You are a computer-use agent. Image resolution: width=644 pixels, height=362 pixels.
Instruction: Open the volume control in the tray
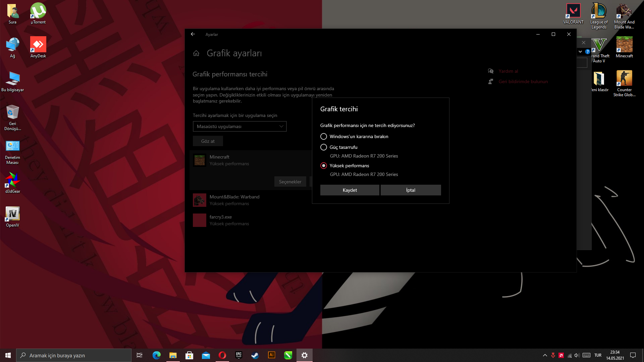coord(577,355)
